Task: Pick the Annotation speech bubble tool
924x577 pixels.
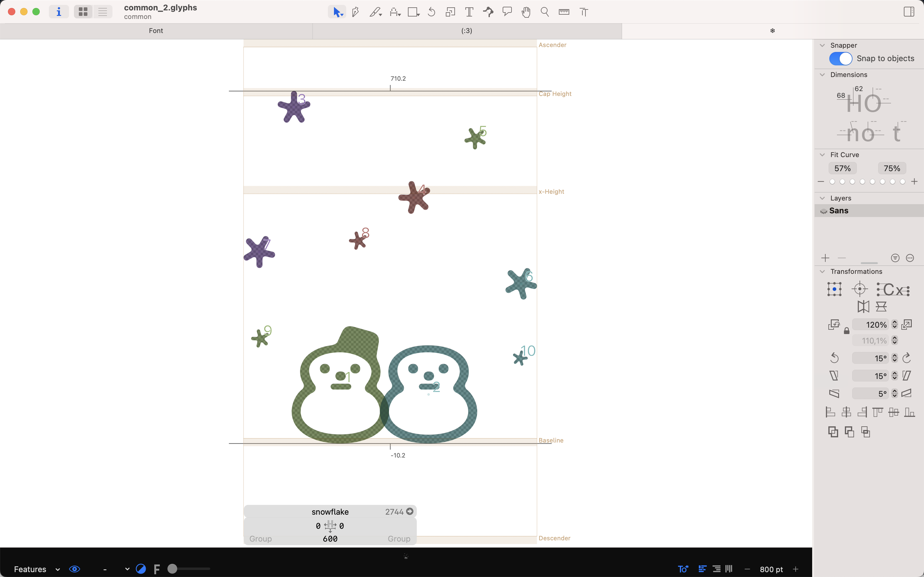Action: (x=507, y=12)
